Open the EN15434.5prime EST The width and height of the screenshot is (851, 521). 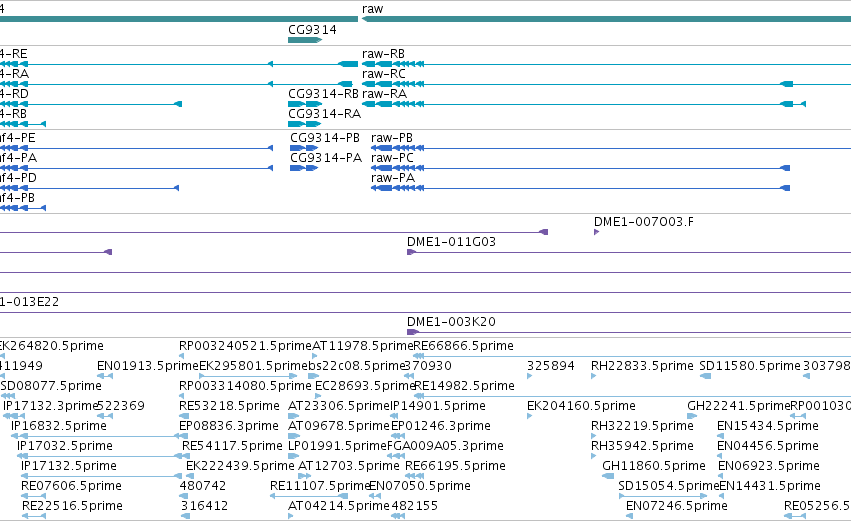coord(767,426)
